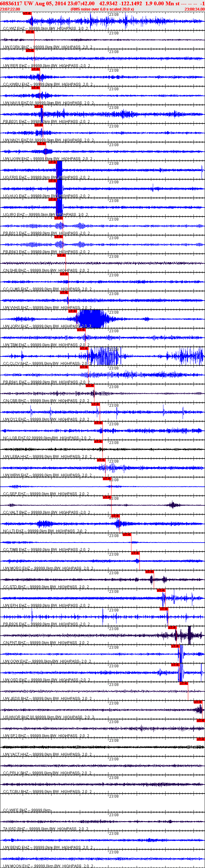Select the UW.OOW EHZ station label
205x868 pixels.
[x=48, y=661]
